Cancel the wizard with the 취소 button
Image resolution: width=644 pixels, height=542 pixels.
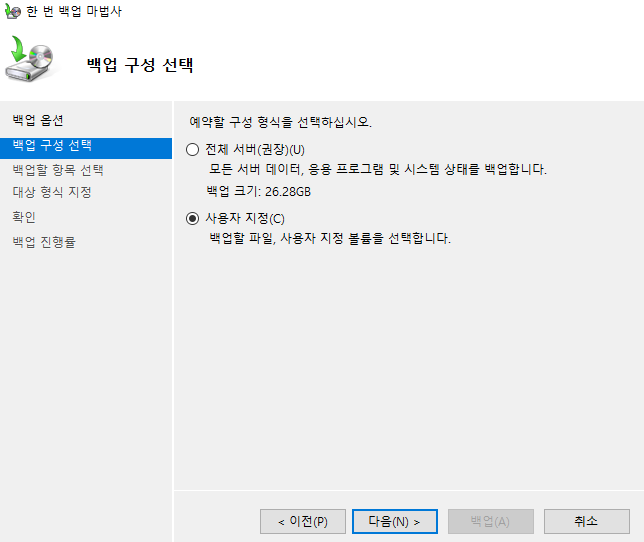point(587,521)
